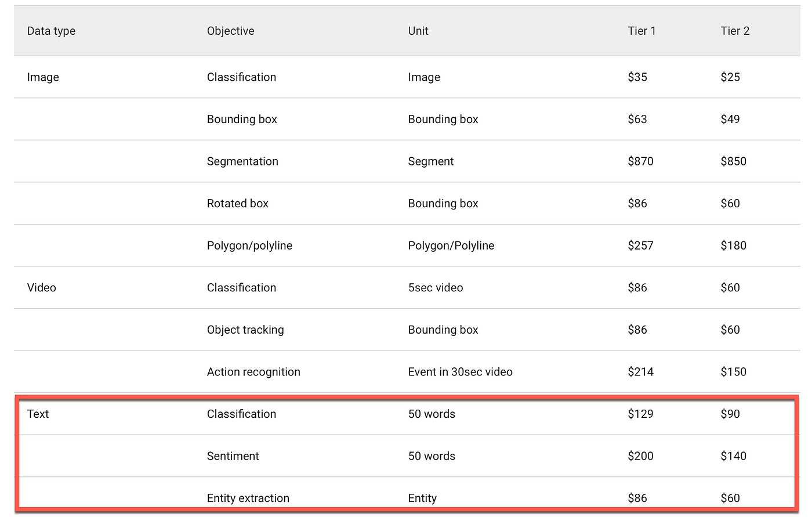Click the 5sec video unit cell
This screenshot has height=517, width=812.
tap(435, 288)
